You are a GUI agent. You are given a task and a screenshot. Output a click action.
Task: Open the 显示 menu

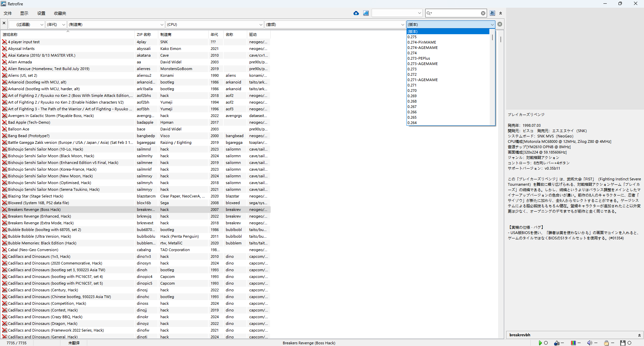pyautogui.click(x=24, y=13)
